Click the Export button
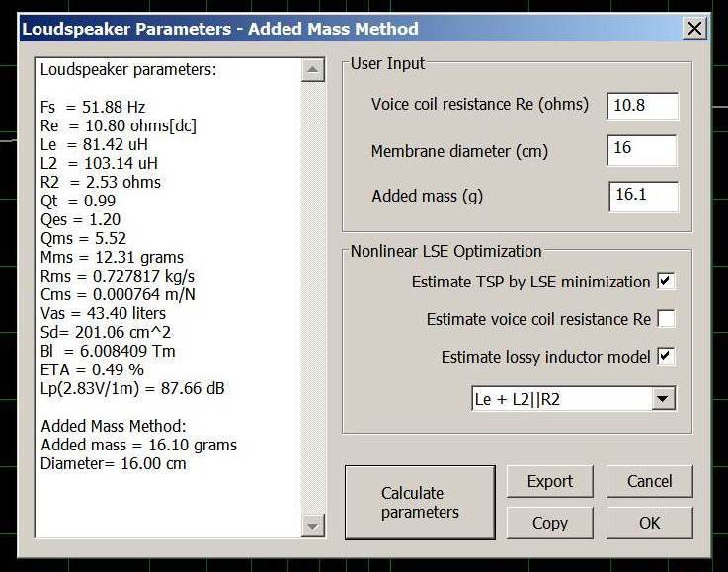Screen dimensions: 728x572 [x=550, y=481]
